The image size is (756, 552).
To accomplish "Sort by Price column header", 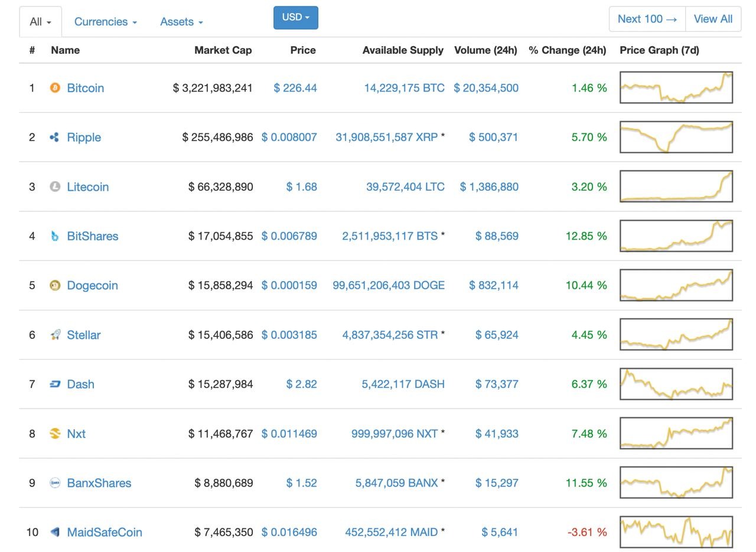I will pos(303,50).
